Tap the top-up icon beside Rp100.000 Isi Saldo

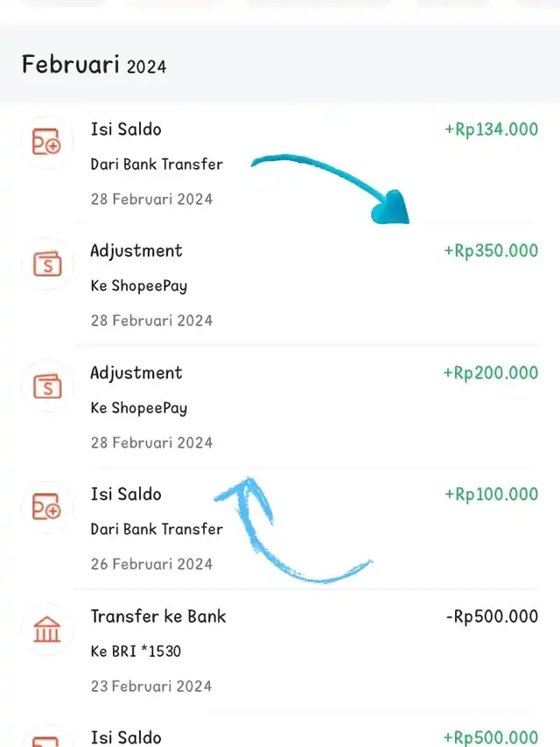tap(47, 507)
